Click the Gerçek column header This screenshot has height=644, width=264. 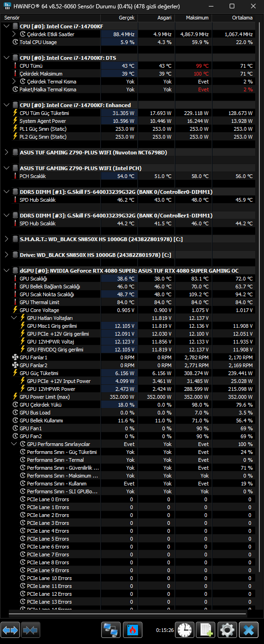click(119, 18)
